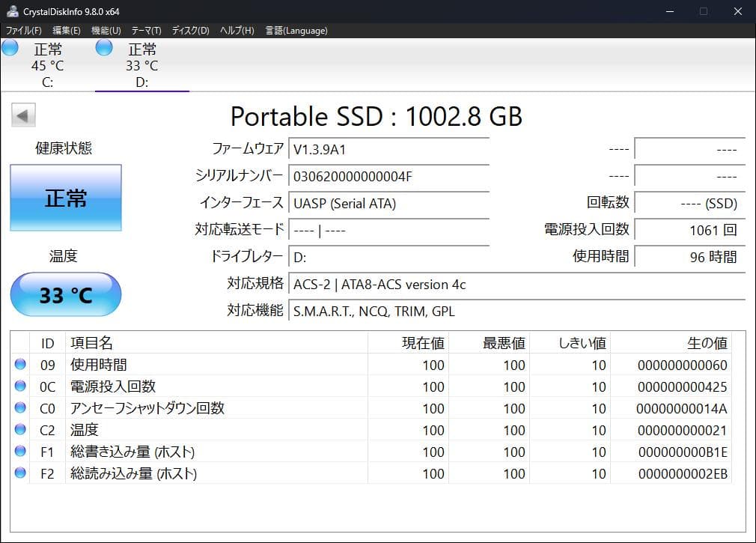Image resolution: width=756 pixels, height=543 pixels.
Task: Click the status orb in row 0C 電源投入回数
Action: pos(20,386)
